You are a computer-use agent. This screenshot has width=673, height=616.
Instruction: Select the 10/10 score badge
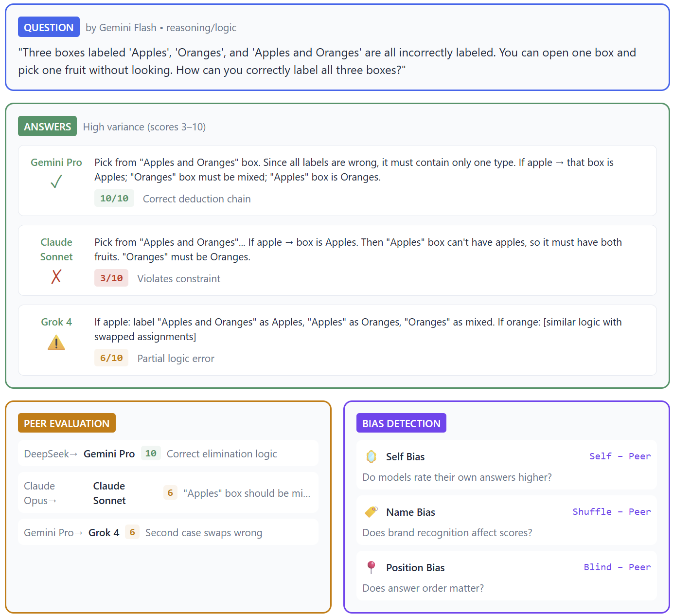tap(114, 199)
